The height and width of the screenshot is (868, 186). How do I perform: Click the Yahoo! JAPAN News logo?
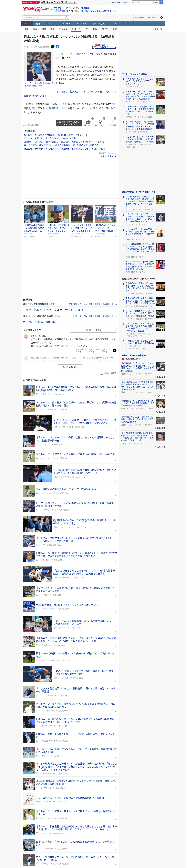[37, 9]
